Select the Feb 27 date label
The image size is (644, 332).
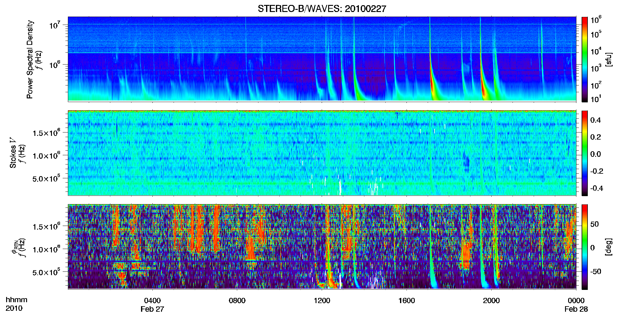tap(152, 309)
